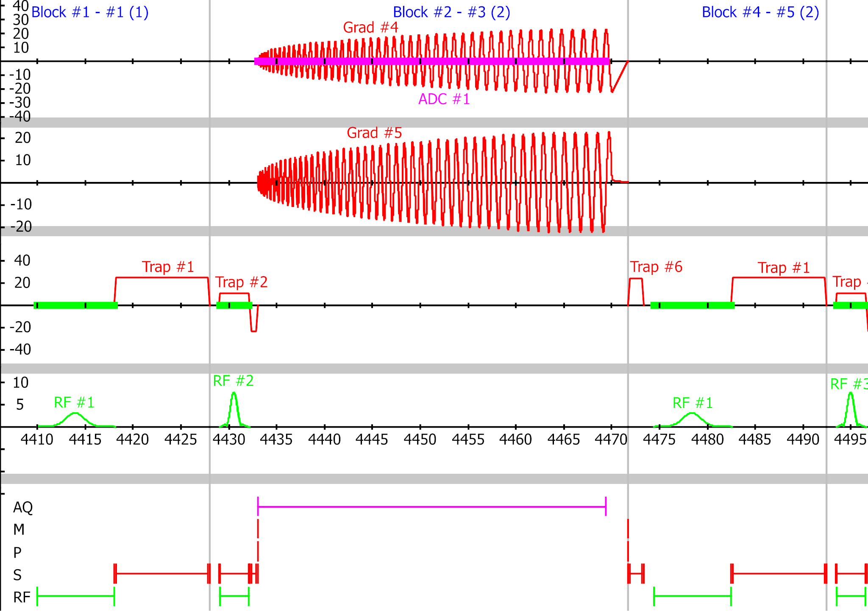
Task: Click the '-30' y-axis label of Grad #4 plot
Action: 20,103
